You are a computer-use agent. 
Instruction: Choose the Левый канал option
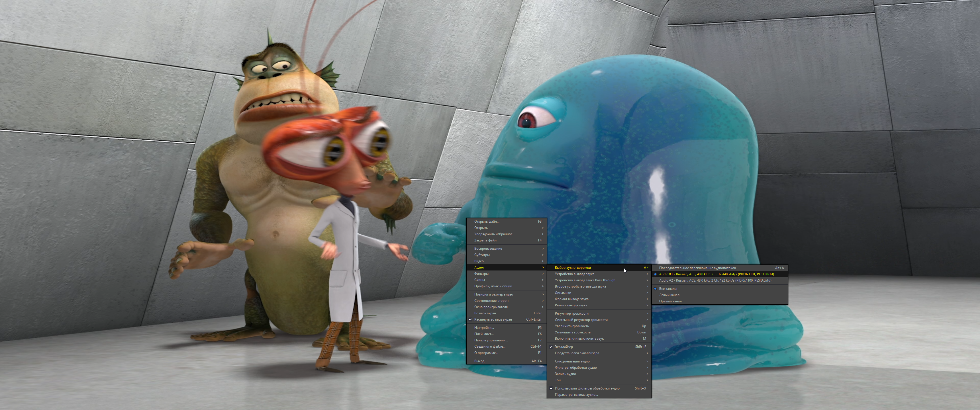(669, 295)
